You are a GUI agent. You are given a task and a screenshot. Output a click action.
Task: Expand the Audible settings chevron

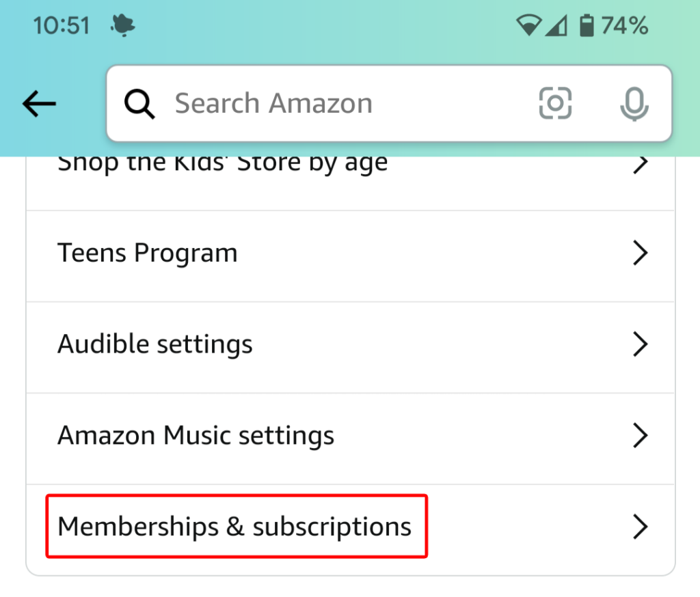tap(641, 344)
